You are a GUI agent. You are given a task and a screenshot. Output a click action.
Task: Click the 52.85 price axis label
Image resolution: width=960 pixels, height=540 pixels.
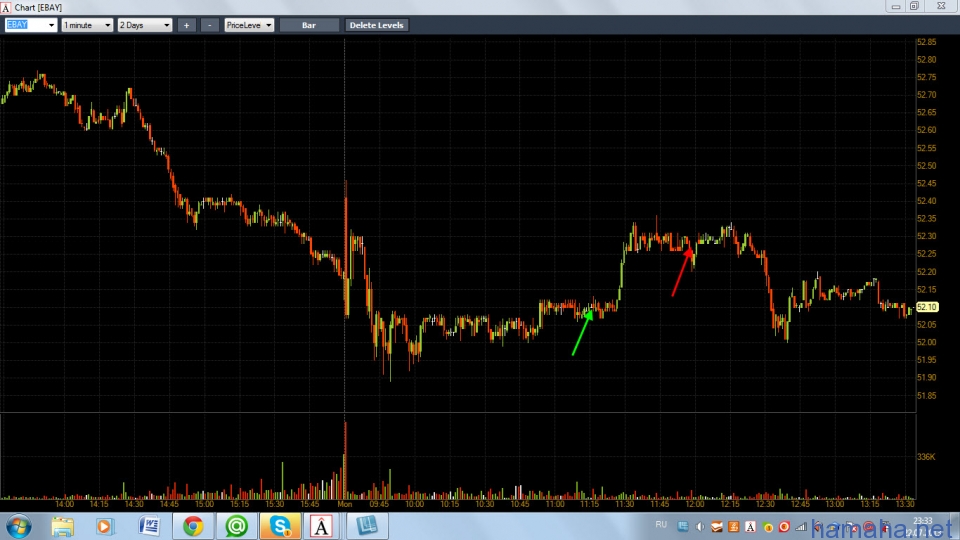click(926, 42)
